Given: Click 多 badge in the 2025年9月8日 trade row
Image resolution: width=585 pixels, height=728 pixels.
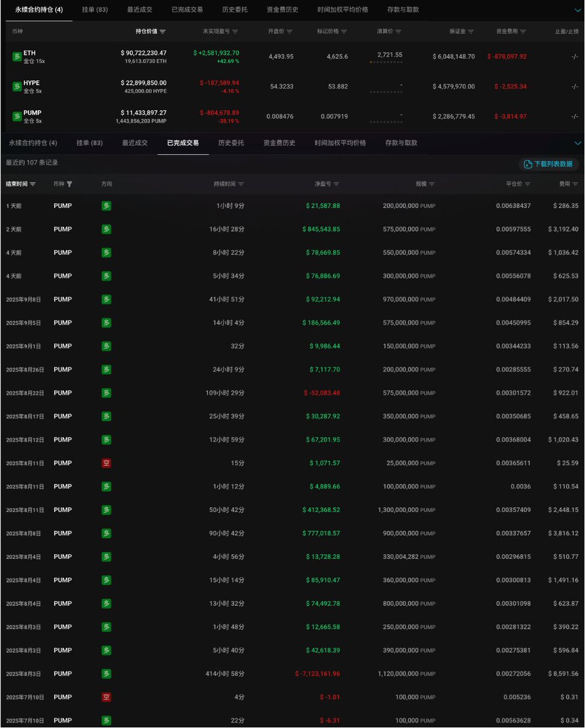Looking at the screenshot, I should pyautogui.click(x=107, y=299).
